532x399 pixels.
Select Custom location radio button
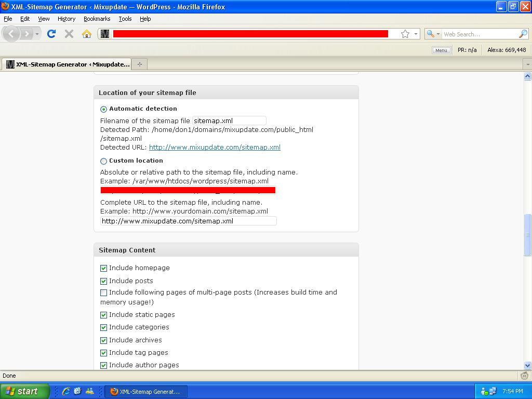(x=103, y=161)
